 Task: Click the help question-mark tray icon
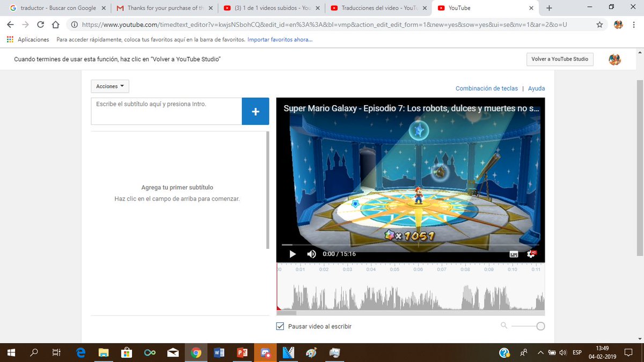coord(504,352)
